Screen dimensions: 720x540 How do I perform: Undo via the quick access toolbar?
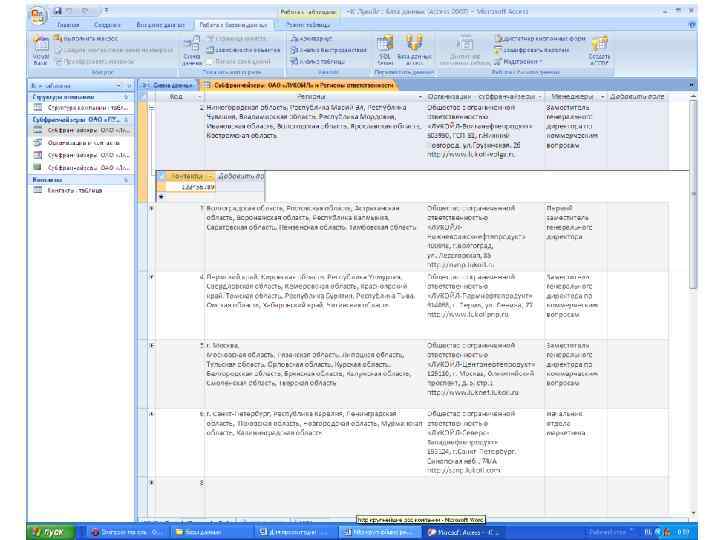pos(71,11)
